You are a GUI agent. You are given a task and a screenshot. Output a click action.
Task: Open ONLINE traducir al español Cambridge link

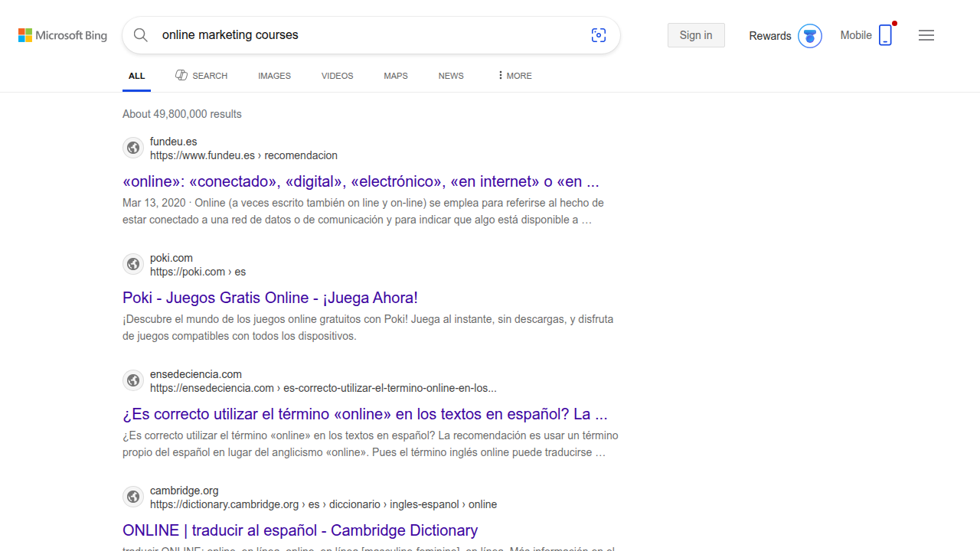[x=300, y=530]
